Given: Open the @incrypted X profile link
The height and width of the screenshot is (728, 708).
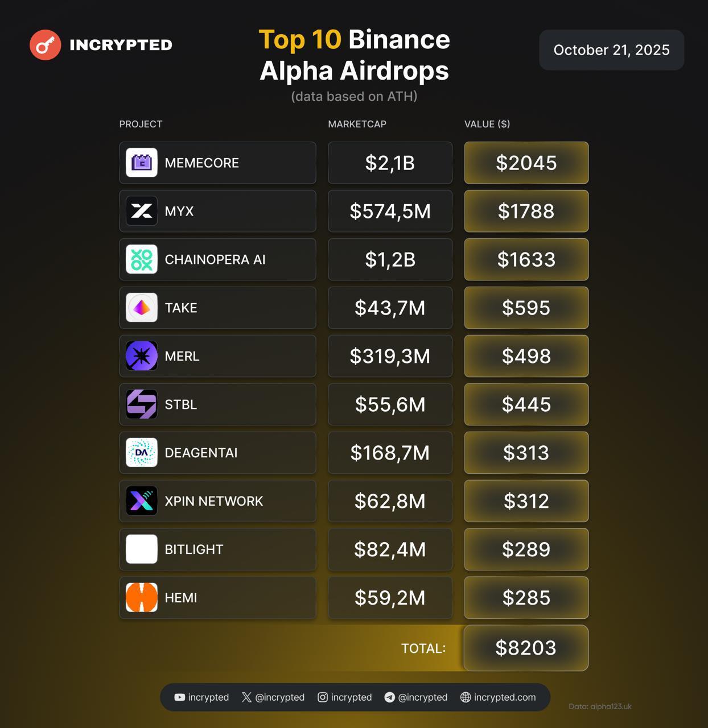Looking at the screenshot, I should [273, 697].
